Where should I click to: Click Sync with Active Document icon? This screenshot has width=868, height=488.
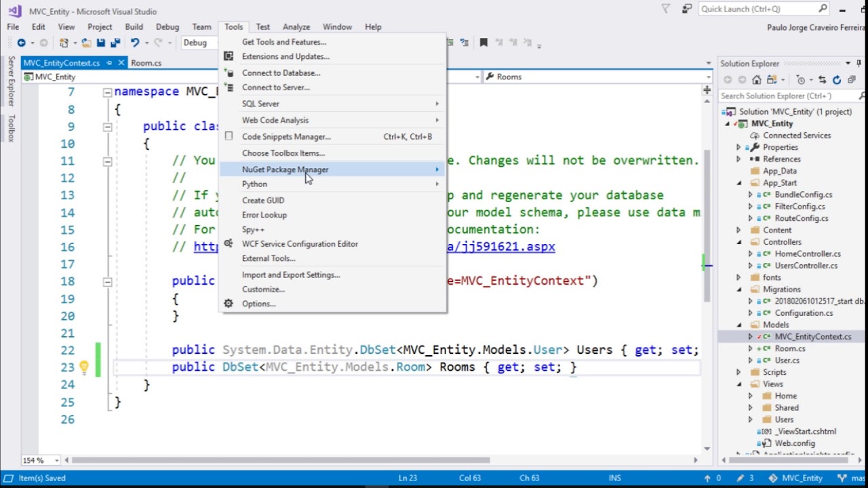click(823, 80)
